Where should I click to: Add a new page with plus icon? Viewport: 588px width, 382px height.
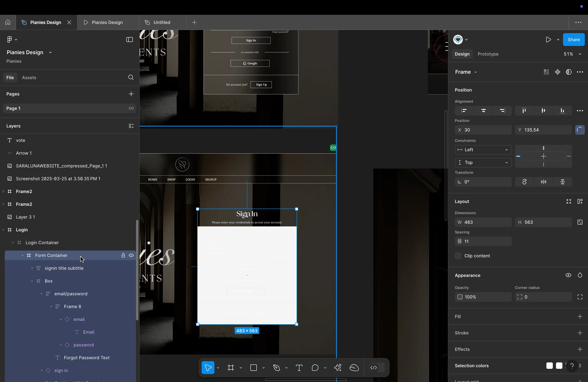point(131,94)
